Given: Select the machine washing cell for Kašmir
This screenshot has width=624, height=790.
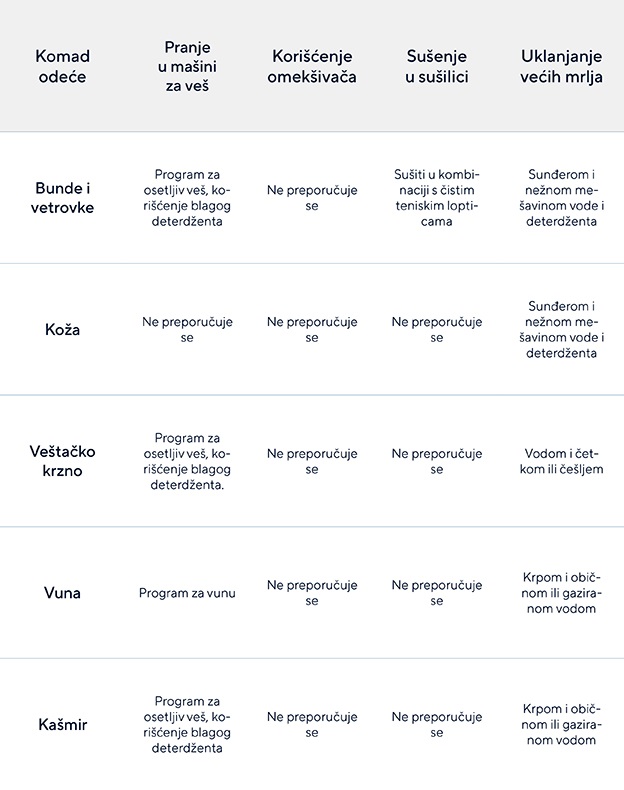Looking at the screenshot, I should 187,725.
